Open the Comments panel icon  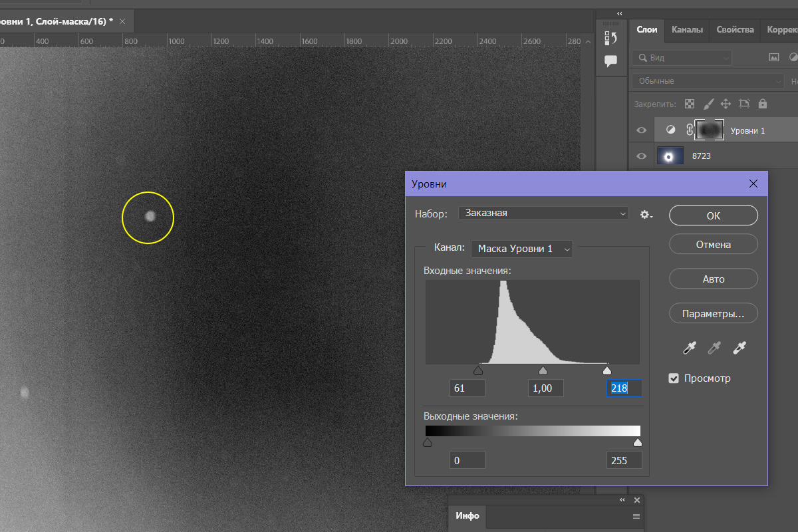click(610, 61)
